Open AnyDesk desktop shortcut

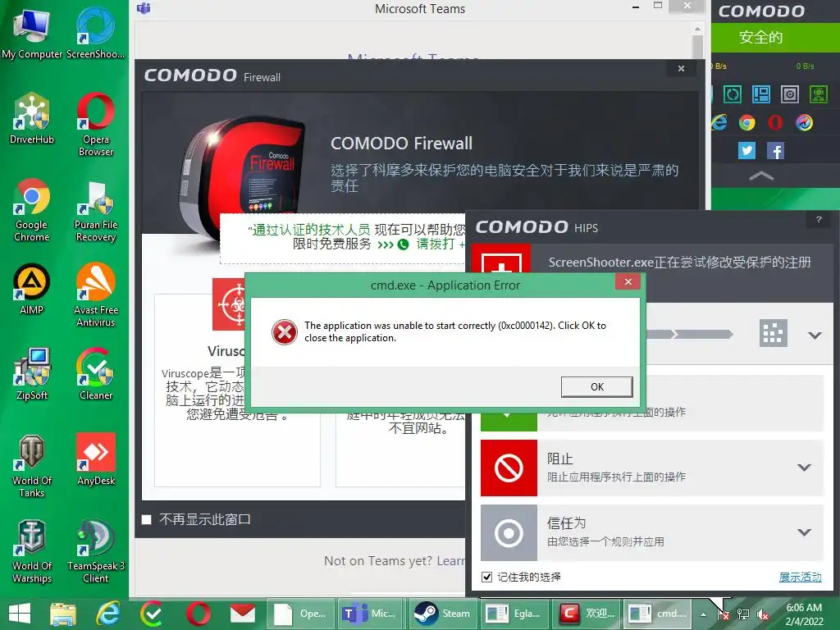pyautogui.click(x=95, y=459)
